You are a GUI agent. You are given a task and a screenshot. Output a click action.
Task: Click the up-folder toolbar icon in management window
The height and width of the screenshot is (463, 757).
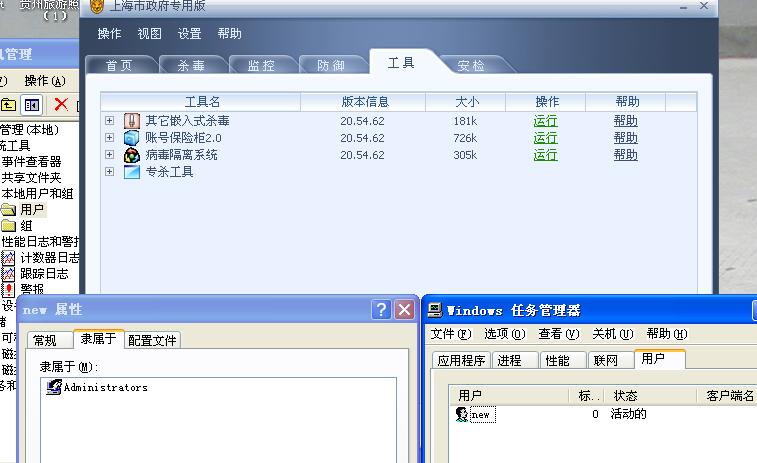(x=8, y=104)
